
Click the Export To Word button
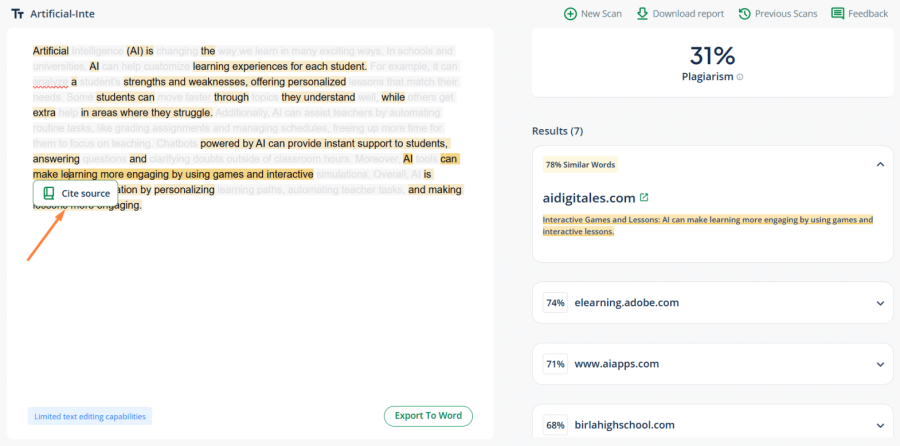click(427, 416)
